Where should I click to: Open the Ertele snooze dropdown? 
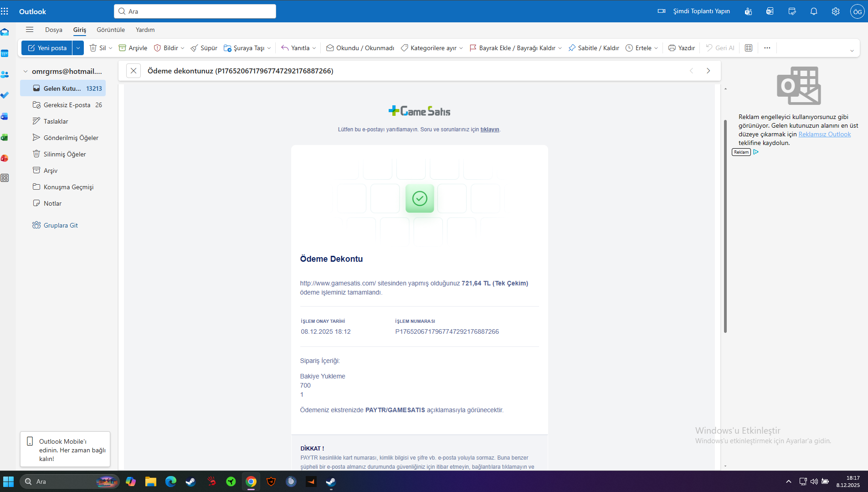coord(642,48)
